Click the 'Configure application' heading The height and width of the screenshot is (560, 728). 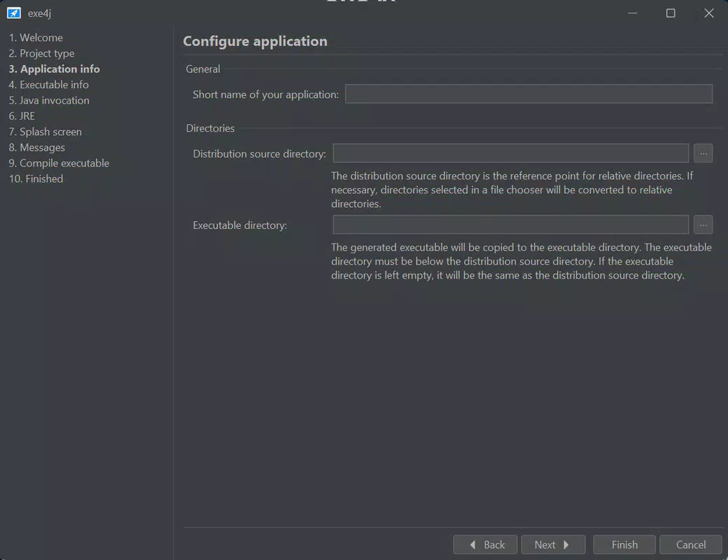coord(255,41)
